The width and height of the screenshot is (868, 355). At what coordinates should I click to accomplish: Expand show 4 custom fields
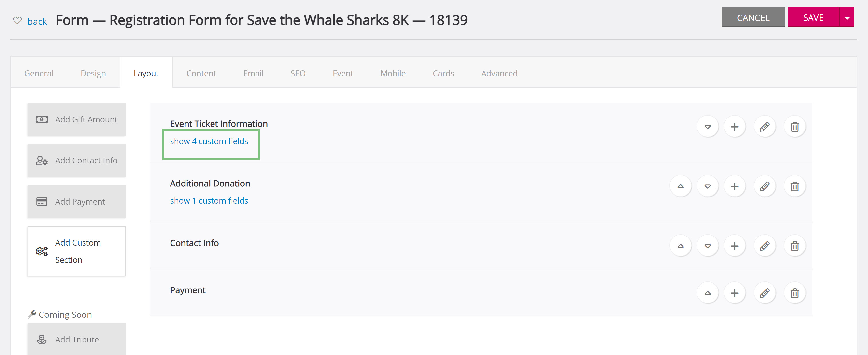209,141
